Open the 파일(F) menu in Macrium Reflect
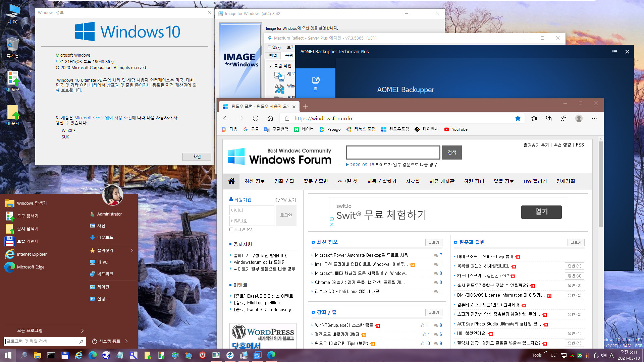The height and width of the screenshot is (362, 644). (x=274, y=47)
